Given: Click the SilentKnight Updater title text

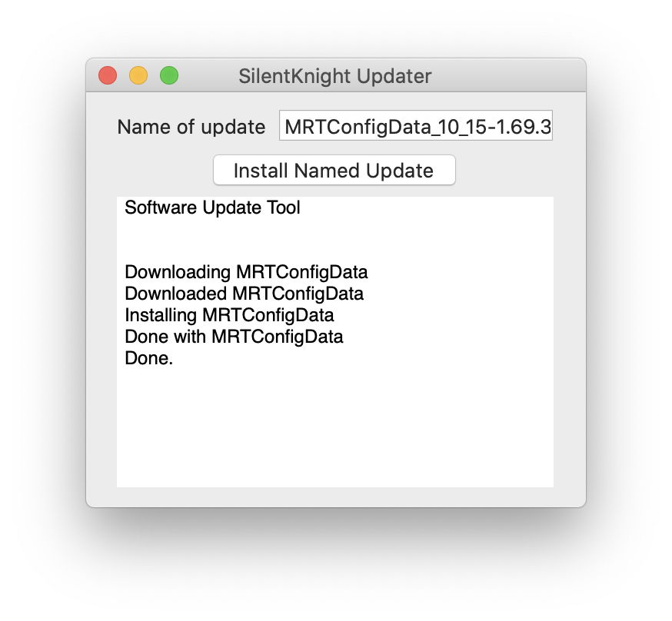Looking at the screenshot, I should click(334, 76).
